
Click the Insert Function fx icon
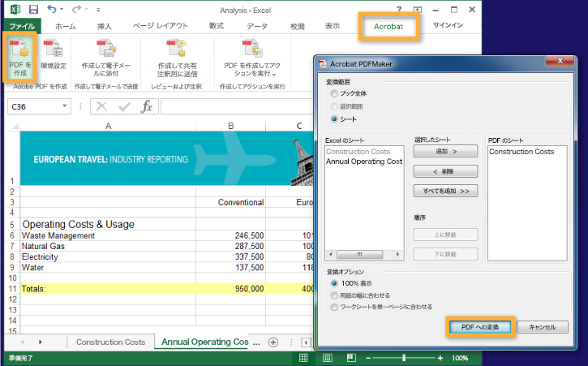tap(147, 106)
